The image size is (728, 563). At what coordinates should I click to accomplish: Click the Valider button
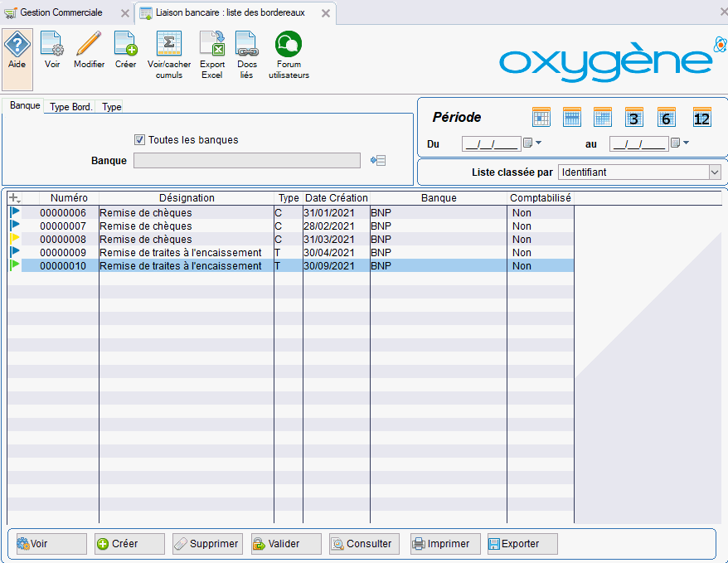286,543
